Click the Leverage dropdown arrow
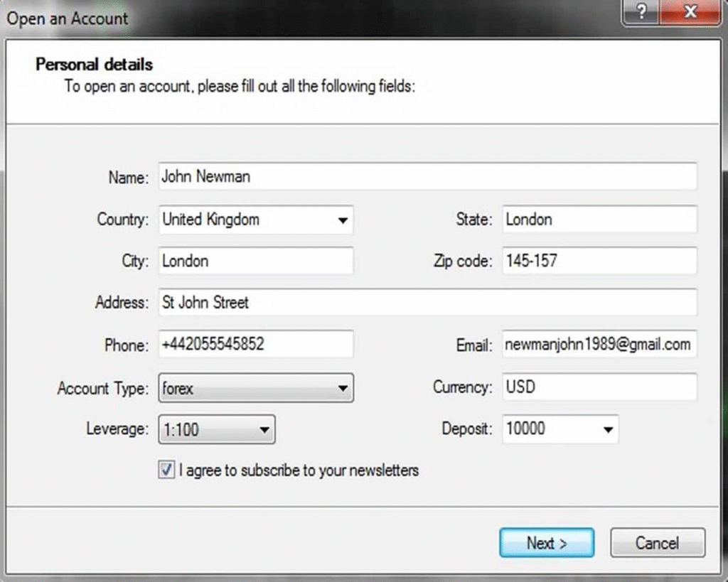The image size is (728, 582). [x=264, y=430]
